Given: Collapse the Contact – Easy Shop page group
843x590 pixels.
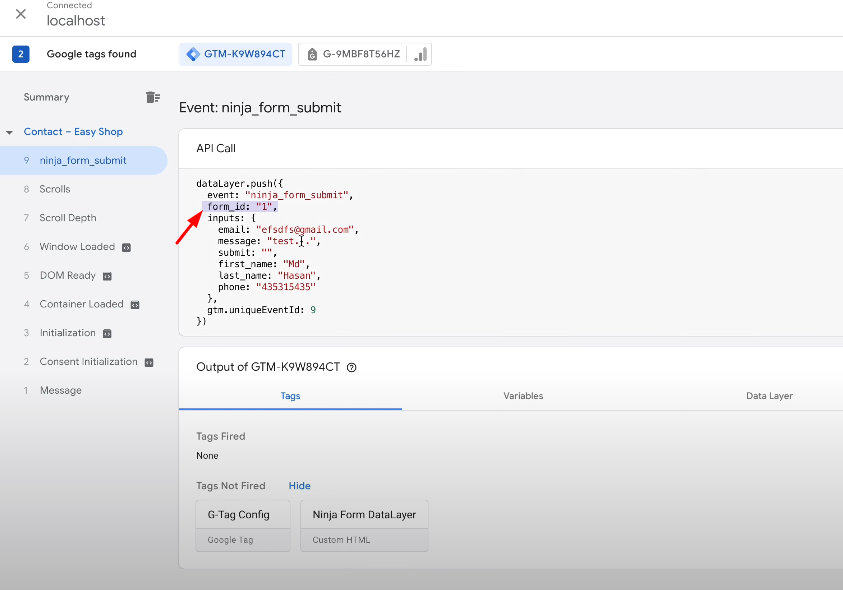Looking at the screenshot, I should click(x=9, y=132).
